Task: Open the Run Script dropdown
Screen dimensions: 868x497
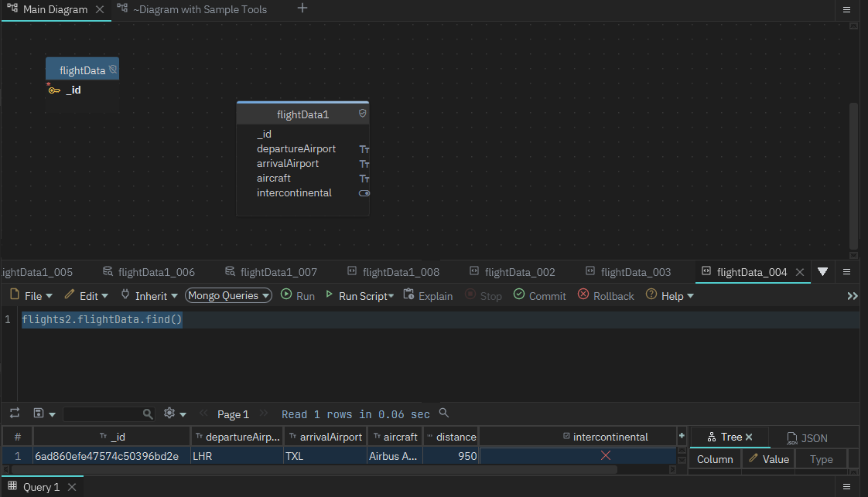Action: point(360,296)
